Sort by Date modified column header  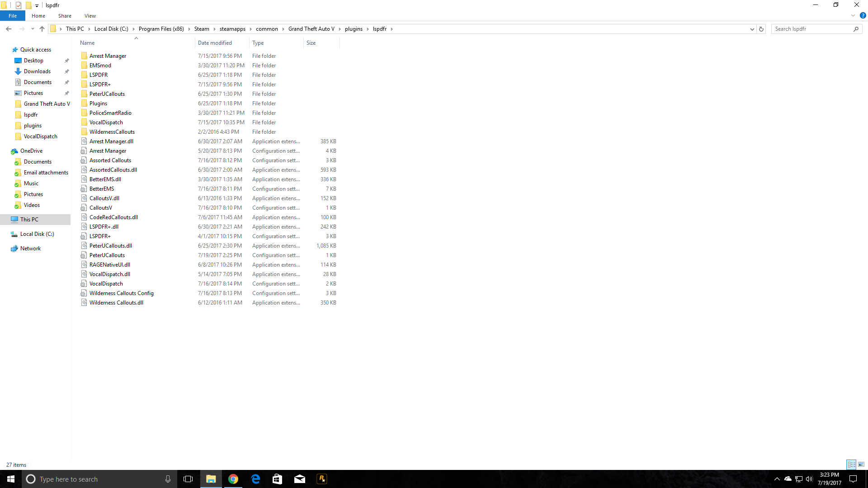point(215,43)
